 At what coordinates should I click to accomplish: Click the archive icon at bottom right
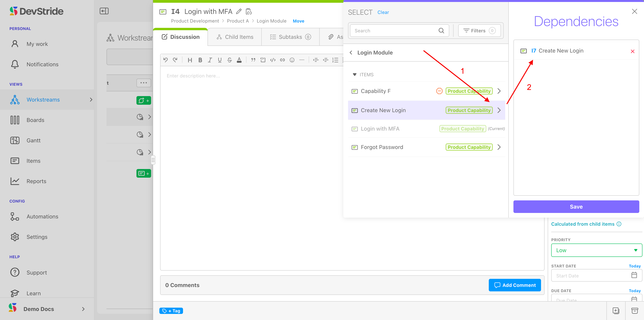click(x=634, y=311)
